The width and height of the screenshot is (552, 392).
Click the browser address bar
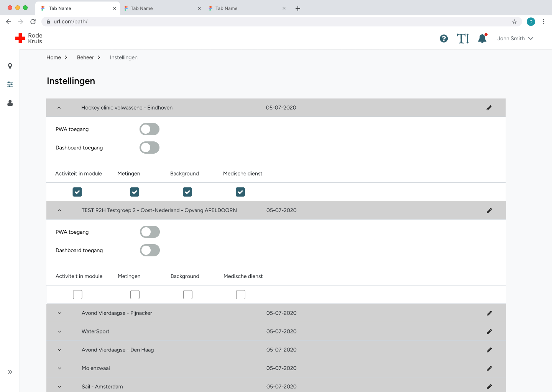pyautogui.click(x=282, y=21)
